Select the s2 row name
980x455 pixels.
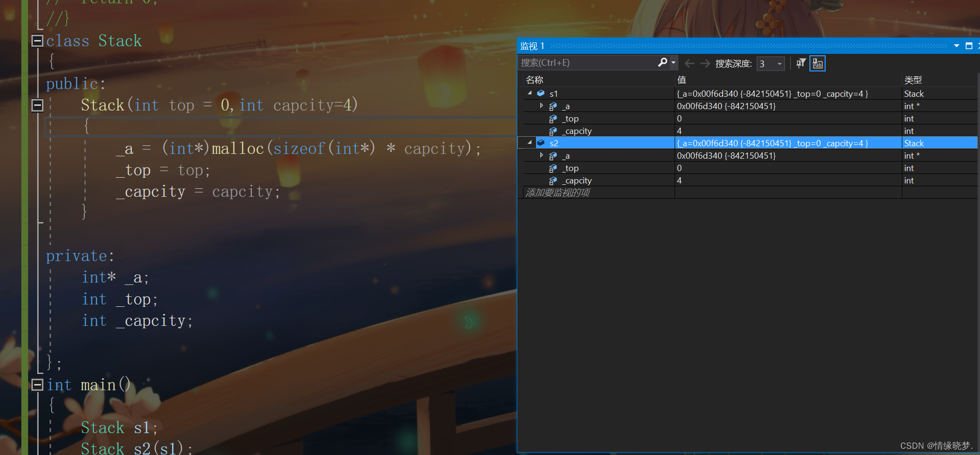554,143
